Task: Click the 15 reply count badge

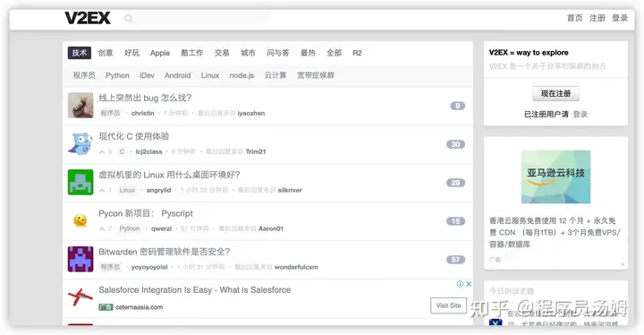Action: pyautogui.click(x=455, y=221)
